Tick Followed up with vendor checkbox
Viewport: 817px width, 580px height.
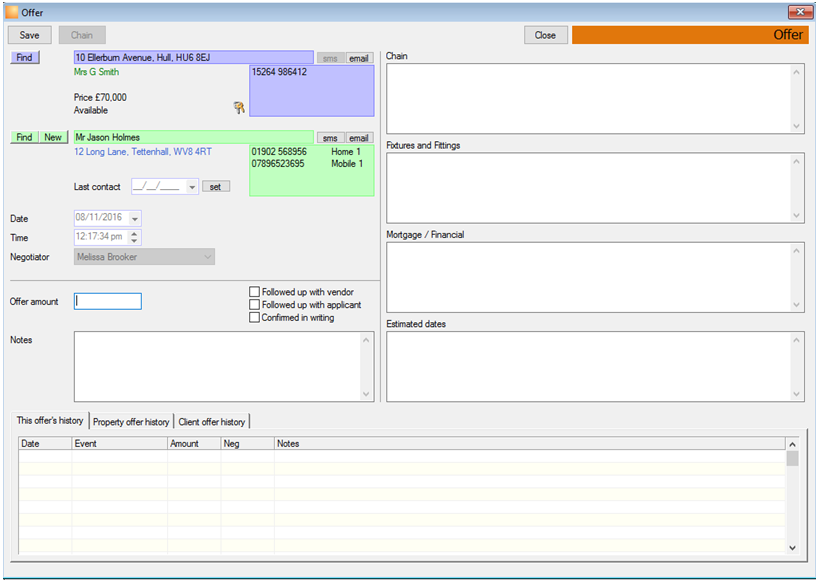[x=254, y=292]
